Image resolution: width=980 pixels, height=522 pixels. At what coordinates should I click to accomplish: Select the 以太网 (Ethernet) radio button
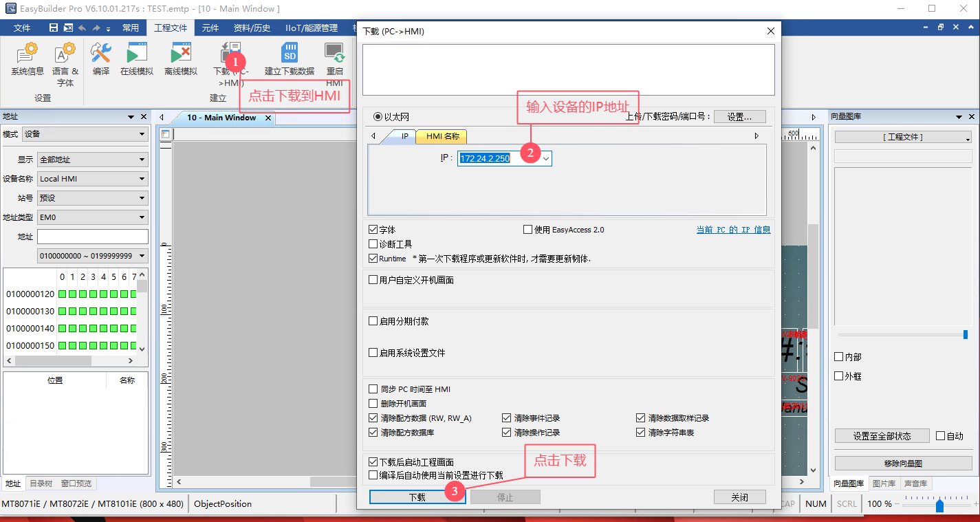[x=378, y=117]
